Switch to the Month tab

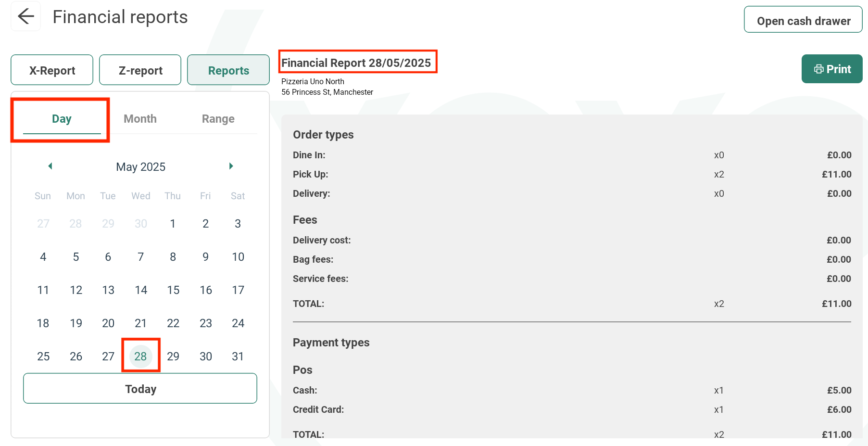click(x=140, y=118)
